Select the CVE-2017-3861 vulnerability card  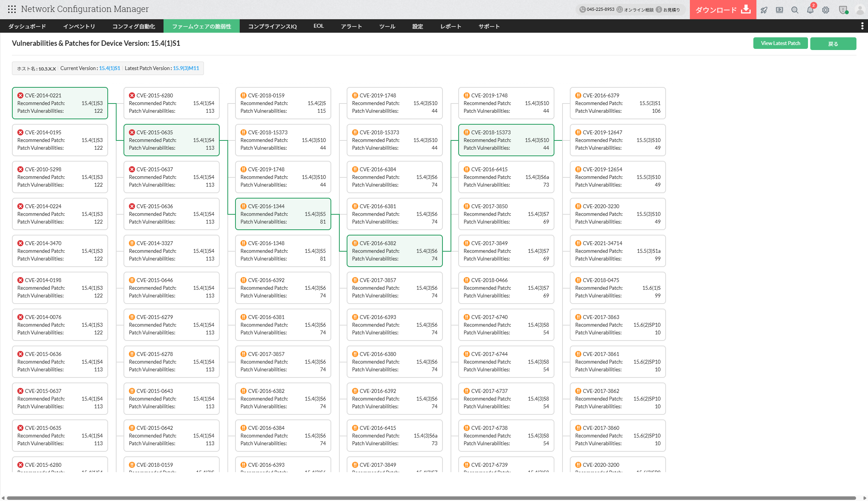pyautogui.click(x=618, y=362)
